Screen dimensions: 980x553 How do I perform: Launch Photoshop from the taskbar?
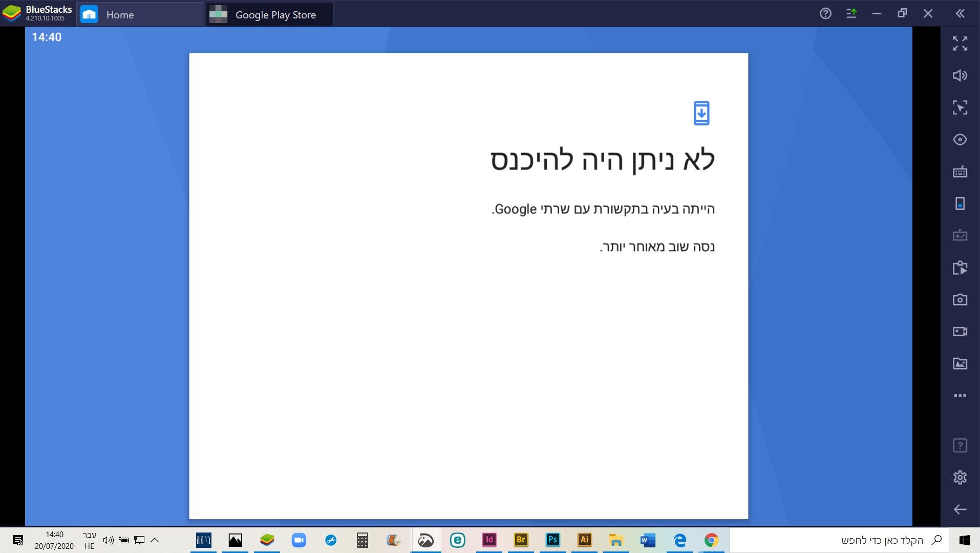552,540
